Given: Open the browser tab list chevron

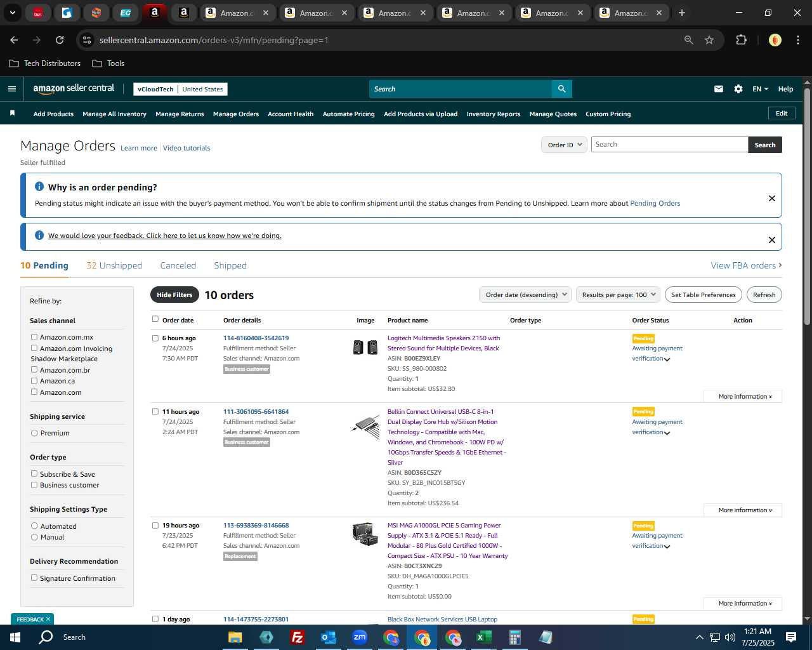Looking at the screenshot, I should click(x=13, y=13).
